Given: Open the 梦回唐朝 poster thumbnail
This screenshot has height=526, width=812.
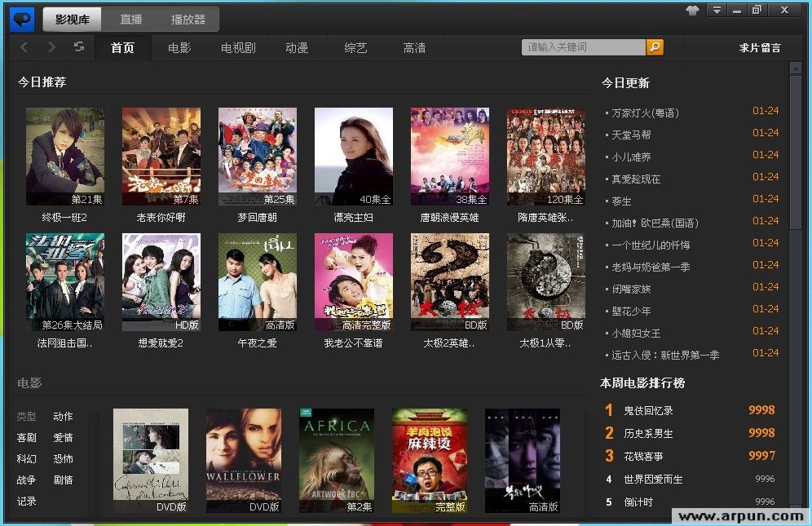Looking at the screenshot, I should pyautogui.click(x=258, y=157).
